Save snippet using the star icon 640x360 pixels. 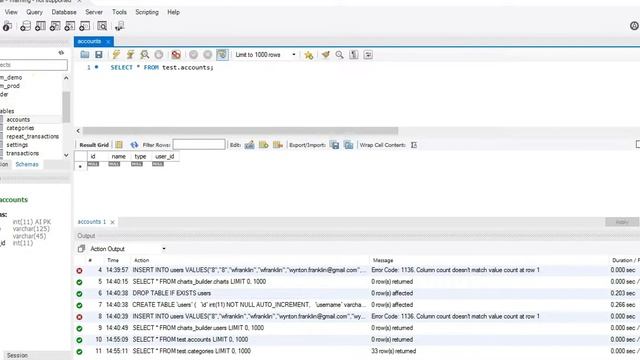(x=309, y=55)
